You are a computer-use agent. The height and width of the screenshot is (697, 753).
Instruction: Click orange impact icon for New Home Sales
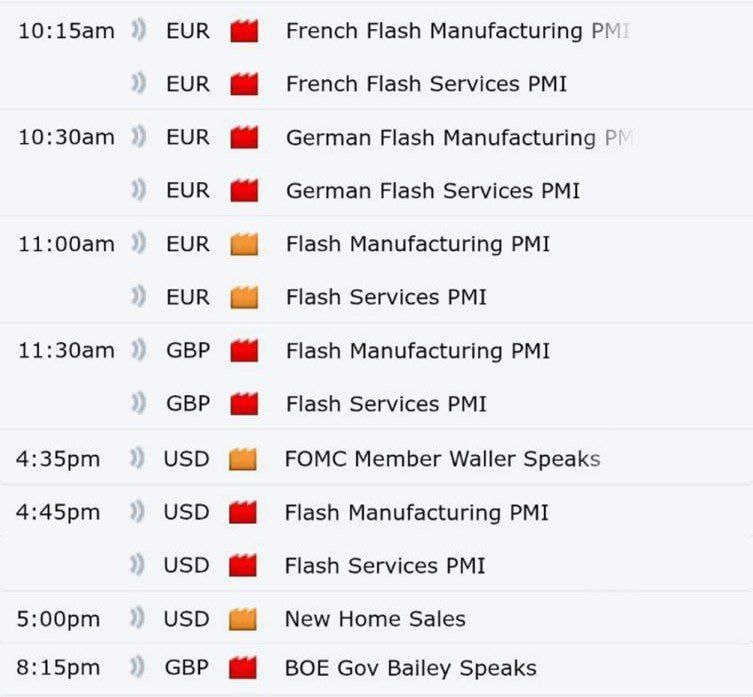(243, 619)
